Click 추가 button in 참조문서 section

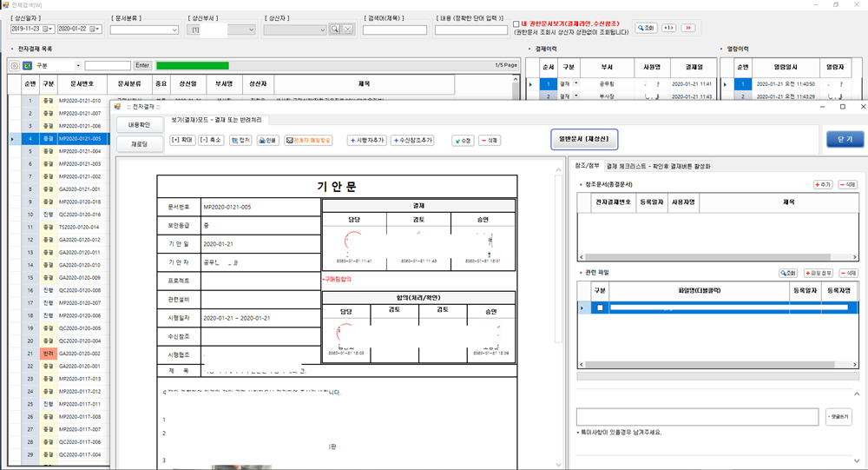pyautogui.click(x=823, y=184)
